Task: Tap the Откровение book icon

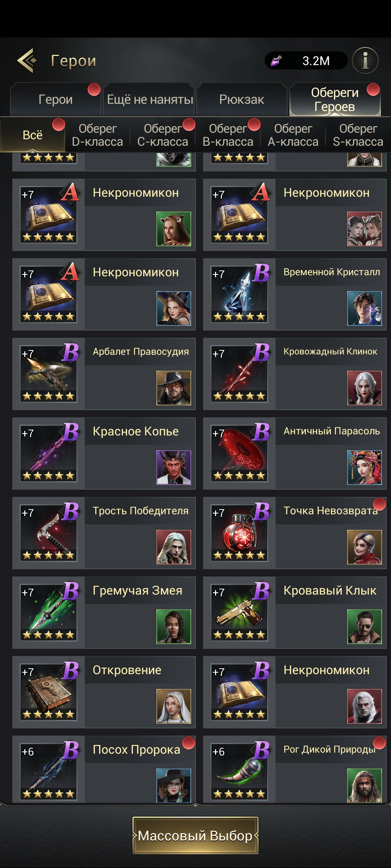Action: [49, 692]
